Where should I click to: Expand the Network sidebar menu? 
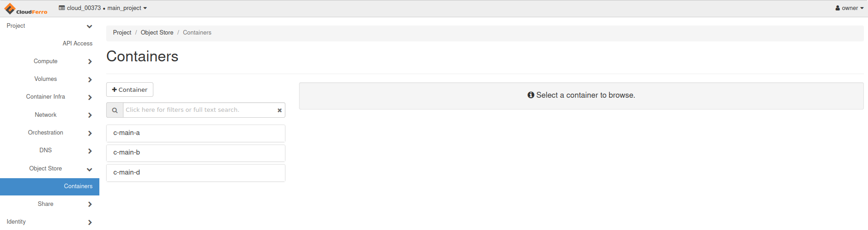tap(90, 115)
